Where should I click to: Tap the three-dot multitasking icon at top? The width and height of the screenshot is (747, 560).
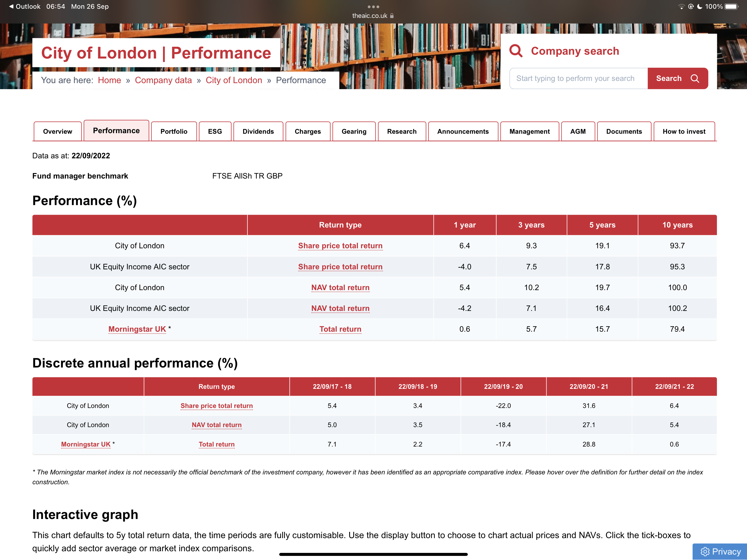[x=373, y=7]
